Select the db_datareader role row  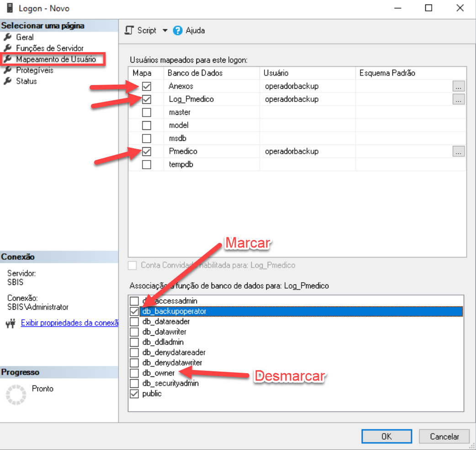click(x=164, y=321)
